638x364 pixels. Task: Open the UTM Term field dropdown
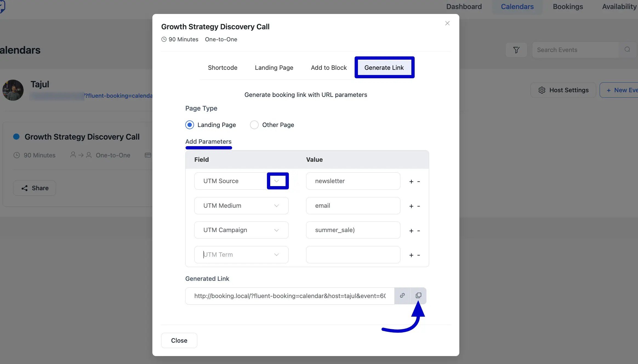[277, 255]
